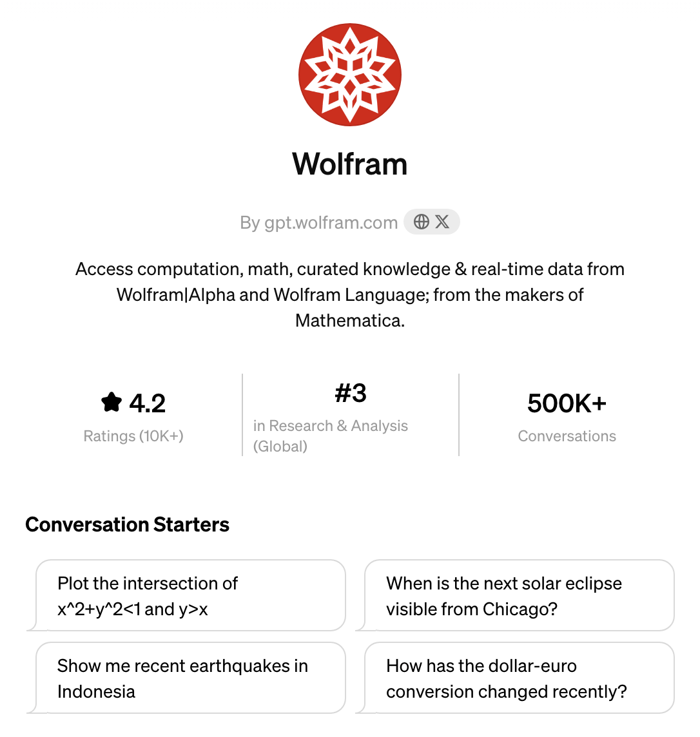This screenshot has height=737, width=700.
Task: Pick the dollar-euro conversion starter
Action: (x=520, y=678)
